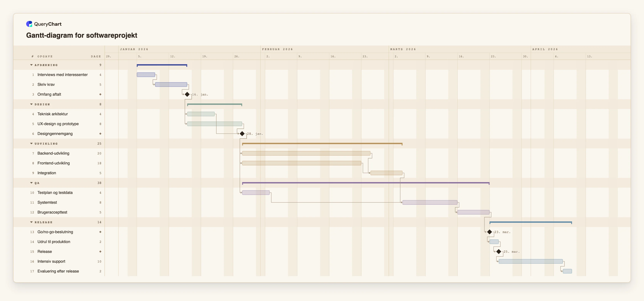Click the blue AFDÆKNING summary bar
This screenshot has width=644, height=301.
pos(162,65)
